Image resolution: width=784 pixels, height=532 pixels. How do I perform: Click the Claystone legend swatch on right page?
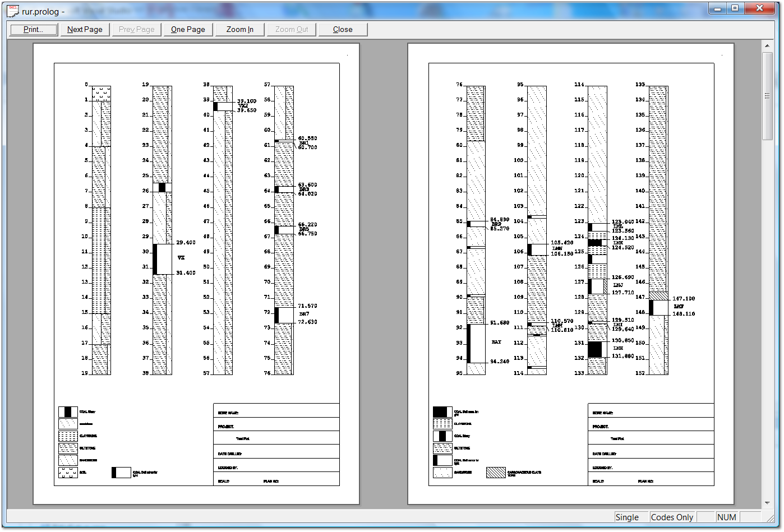(442, 424)
